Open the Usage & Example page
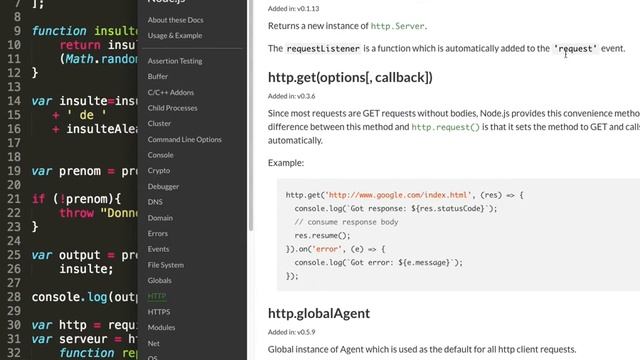This screenshot has height=360, width=640. [175, 36]
